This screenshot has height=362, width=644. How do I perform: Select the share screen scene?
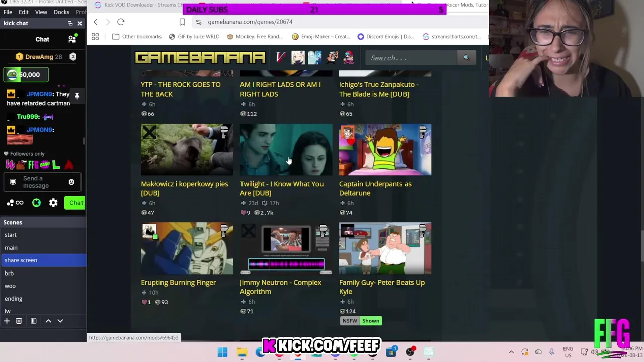43,260
